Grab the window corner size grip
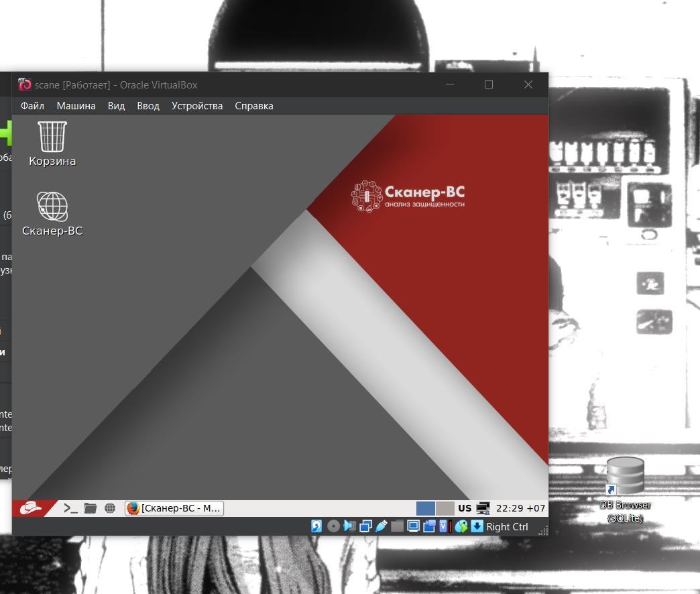 pyautogui.click(x=543, y=530)
